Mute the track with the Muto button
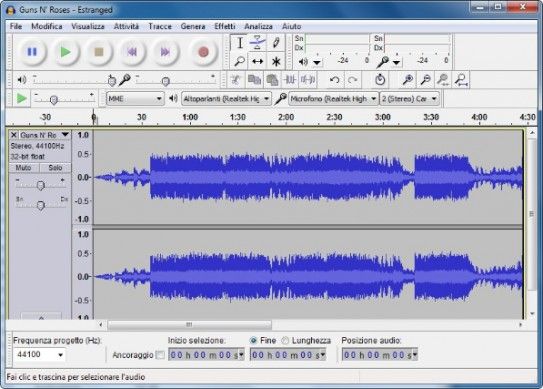Screen dimensions: 543x389 pyautogui.click(x=24, y=168)
